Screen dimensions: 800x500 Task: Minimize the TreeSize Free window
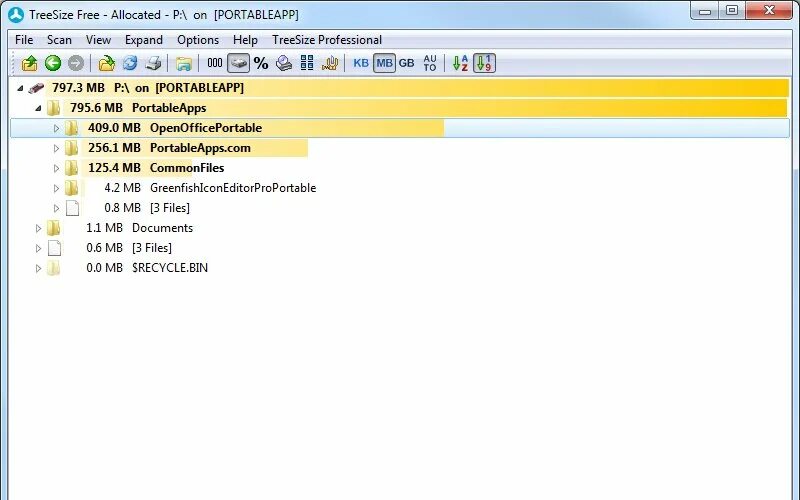[x=705, y=11]
